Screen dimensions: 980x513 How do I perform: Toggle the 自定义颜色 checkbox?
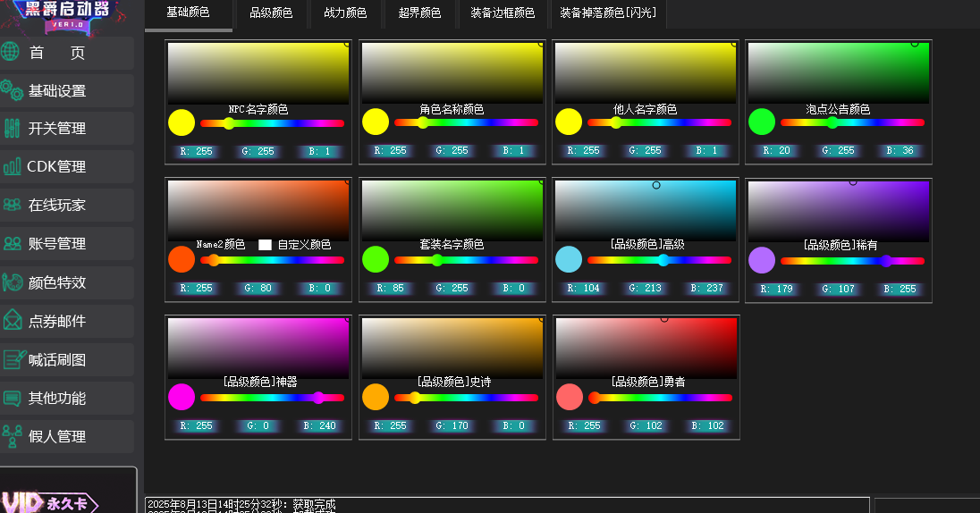click(x=265, y=245)
